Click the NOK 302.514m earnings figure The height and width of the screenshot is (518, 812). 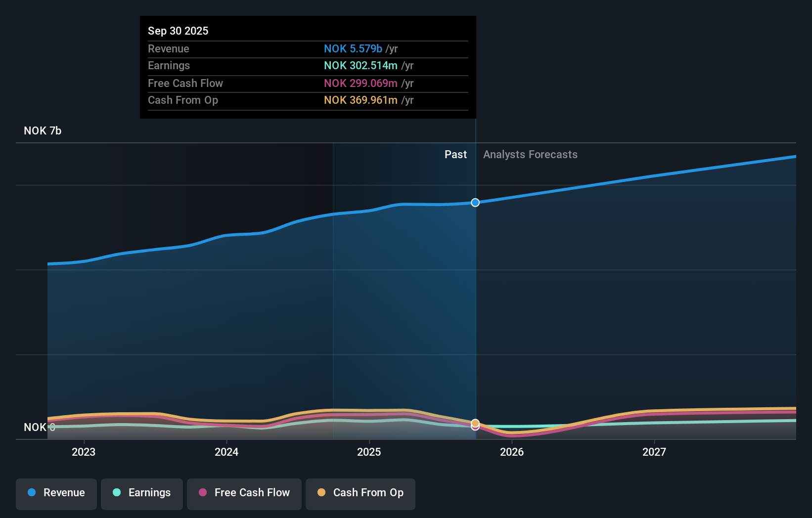[361, 66]
